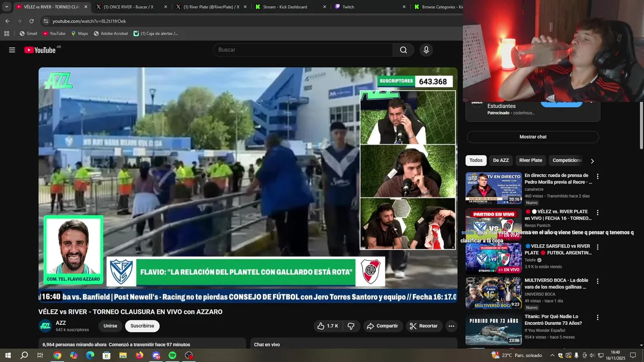
Task: Open MULTIVERSO BOCA video thumbnail
Action: [x=494, y=293]
